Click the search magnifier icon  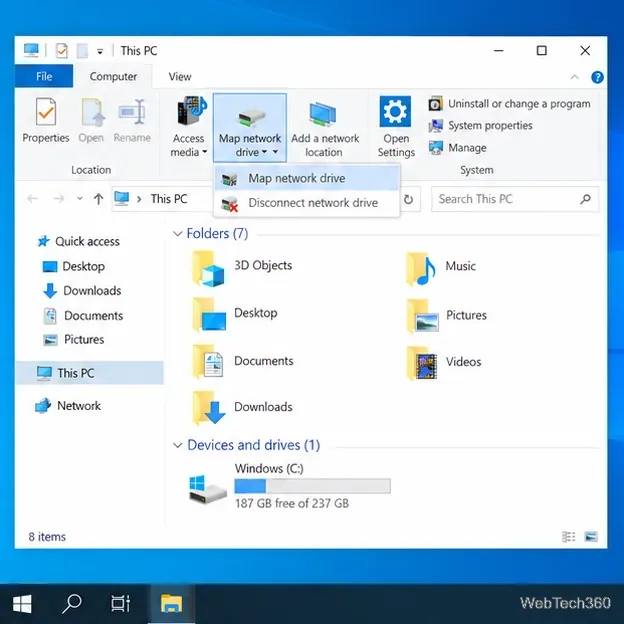tap(585, 199)
